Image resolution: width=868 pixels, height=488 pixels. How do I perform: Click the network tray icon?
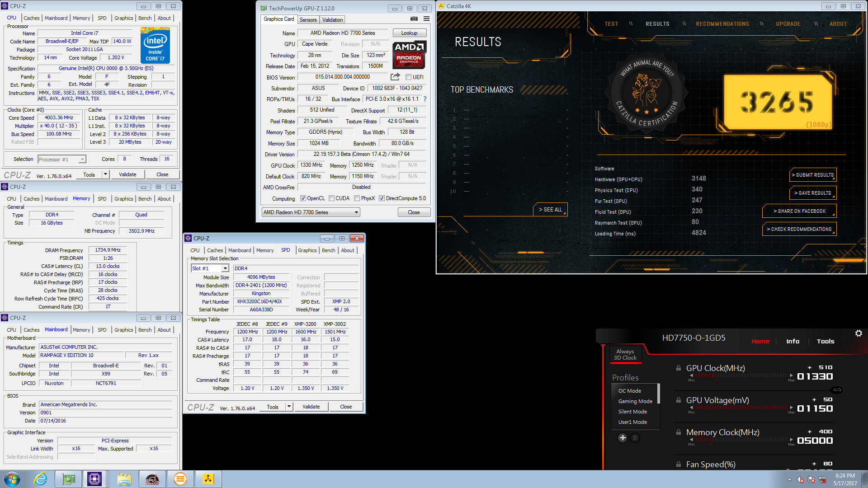822,479
